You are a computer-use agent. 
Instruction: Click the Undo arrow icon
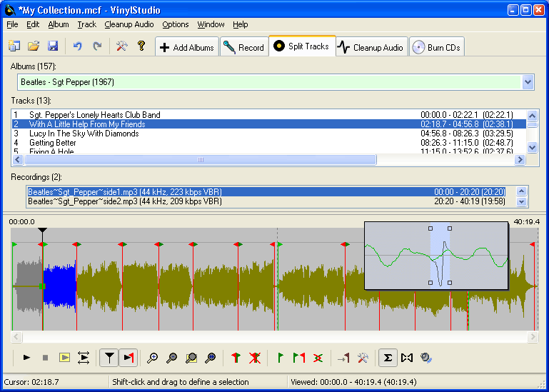(x=78, y=46)
